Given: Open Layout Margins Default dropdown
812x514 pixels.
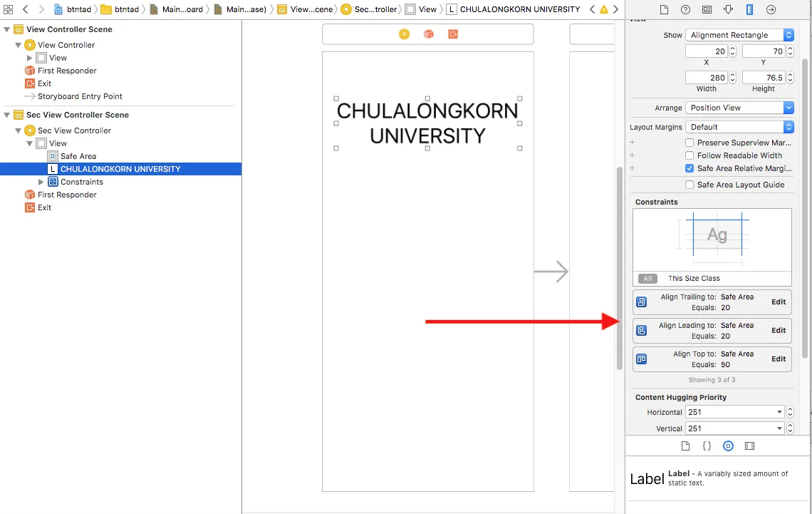Looking at the screenshot, I should click(739, 127).
